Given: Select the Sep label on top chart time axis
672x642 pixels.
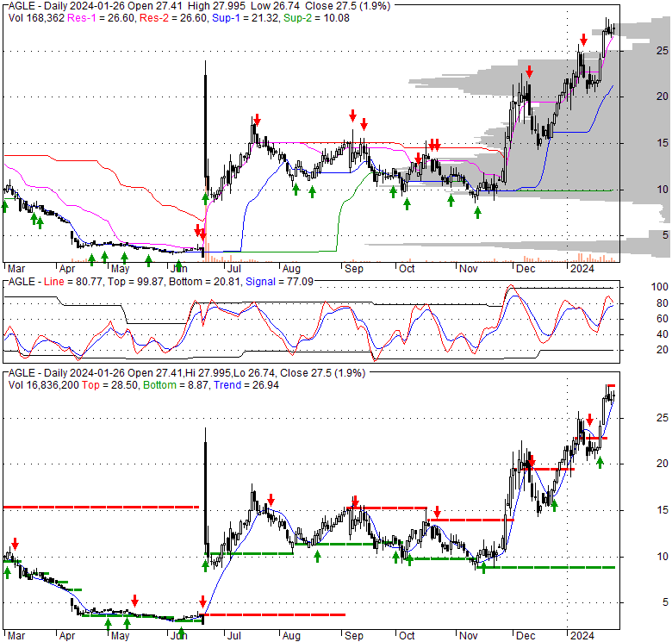Looking at the screenshot, I should (x=354, y=269).
